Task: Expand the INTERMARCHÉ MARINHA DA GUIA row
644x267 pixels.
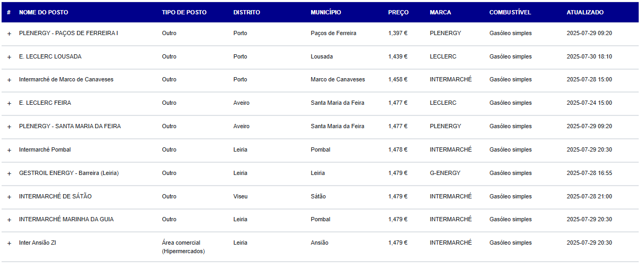Action: pyautogui.click(x=9, y=220)
